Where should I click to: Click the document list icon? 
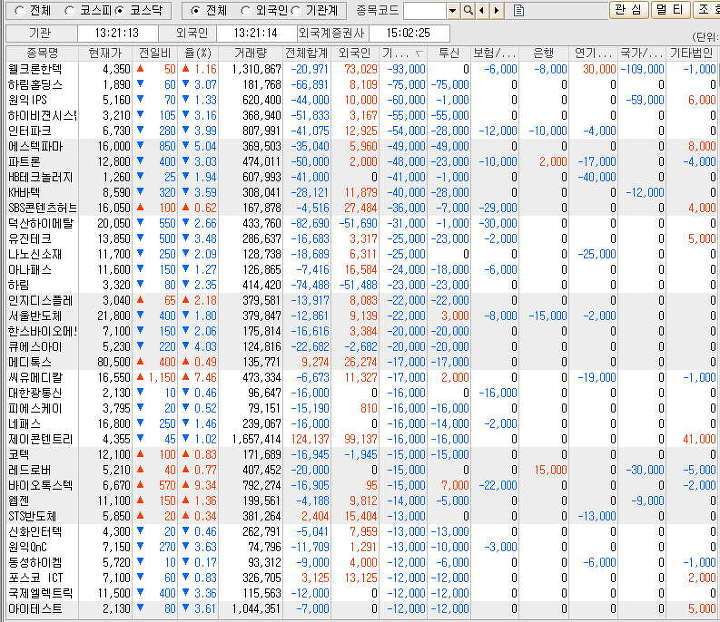pyautogui.click(x=519, y=10)
